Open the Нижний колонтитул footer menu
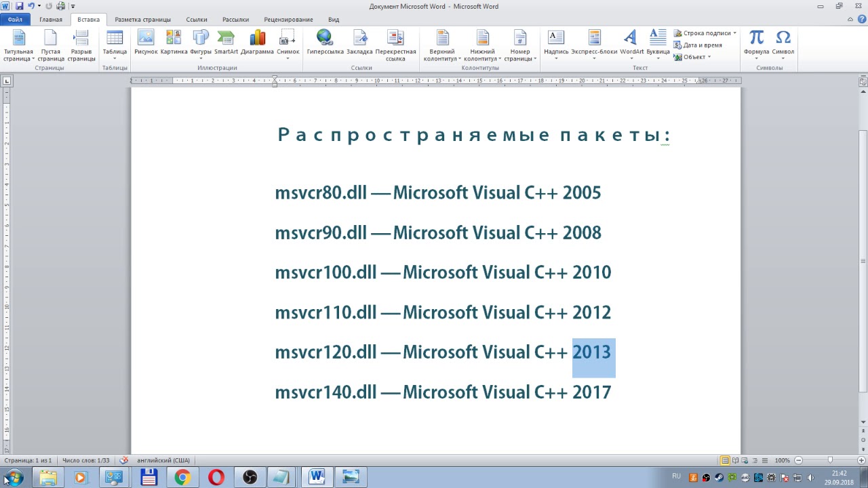 pos(482,45)
